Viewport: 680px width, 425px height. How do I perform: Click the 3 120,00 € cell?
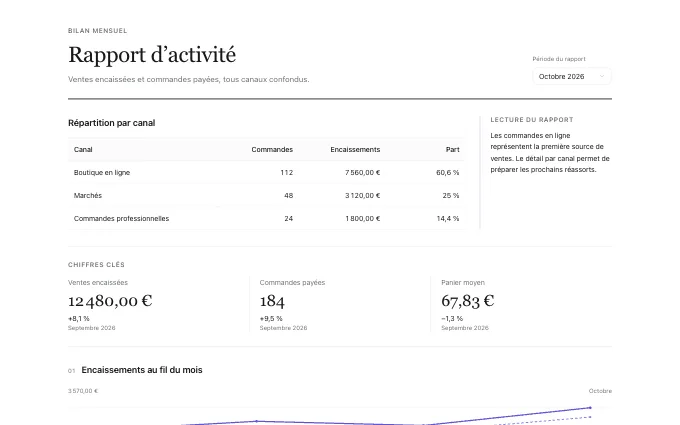363,196
